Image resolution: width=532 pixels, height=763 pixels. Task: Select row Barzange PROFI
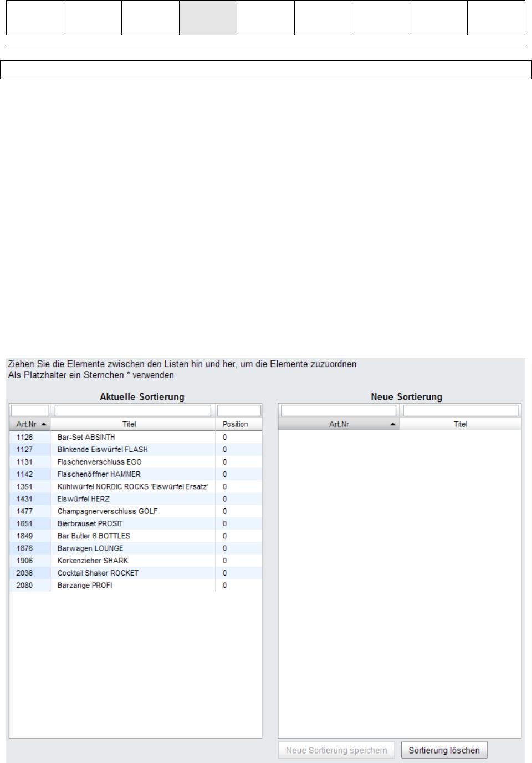click(136, 586)
